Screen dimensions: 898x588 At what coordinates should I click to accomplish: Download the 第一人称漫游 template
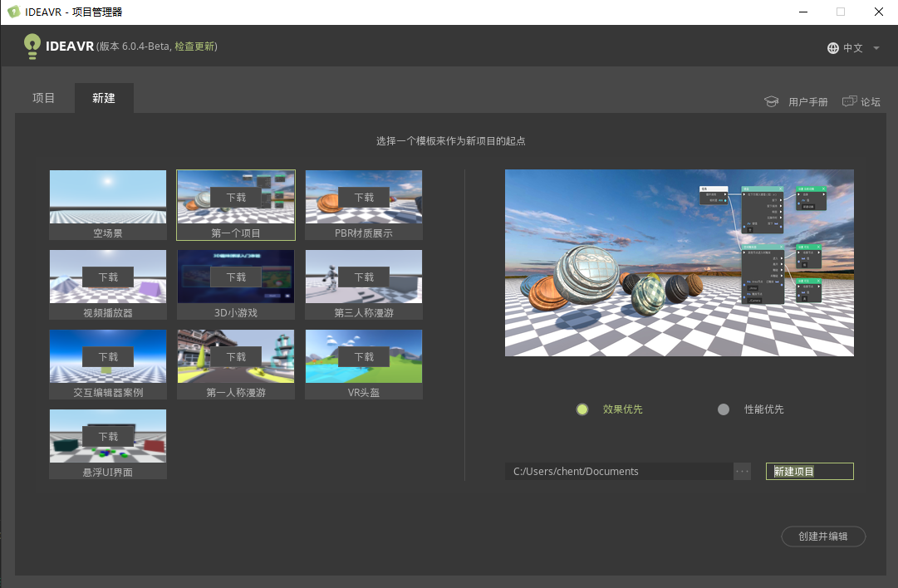[x=236, y=356]
